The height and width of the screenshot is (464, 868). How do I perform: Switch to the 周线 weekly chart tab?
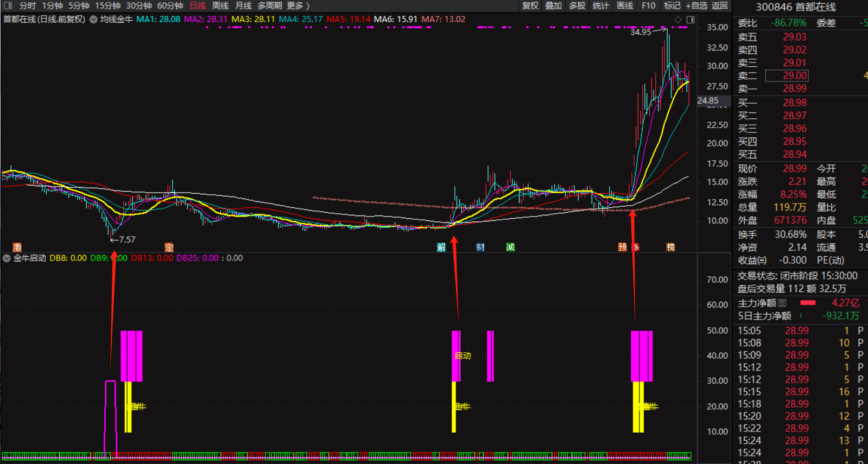click(220, 5)
